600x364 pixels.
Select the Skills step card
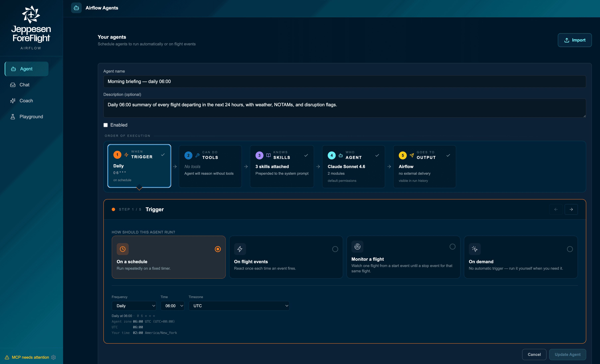pyautogui.click(x=282, y=166)
